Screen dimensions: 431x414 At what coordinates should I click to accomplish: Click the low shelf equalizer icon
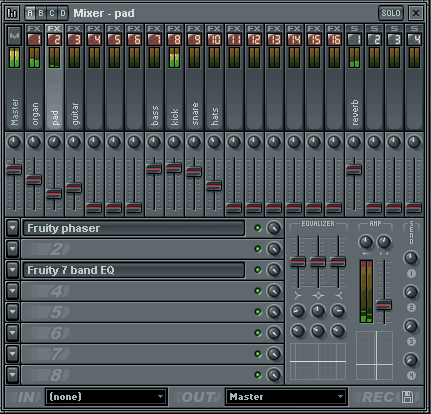pos(298,295)
